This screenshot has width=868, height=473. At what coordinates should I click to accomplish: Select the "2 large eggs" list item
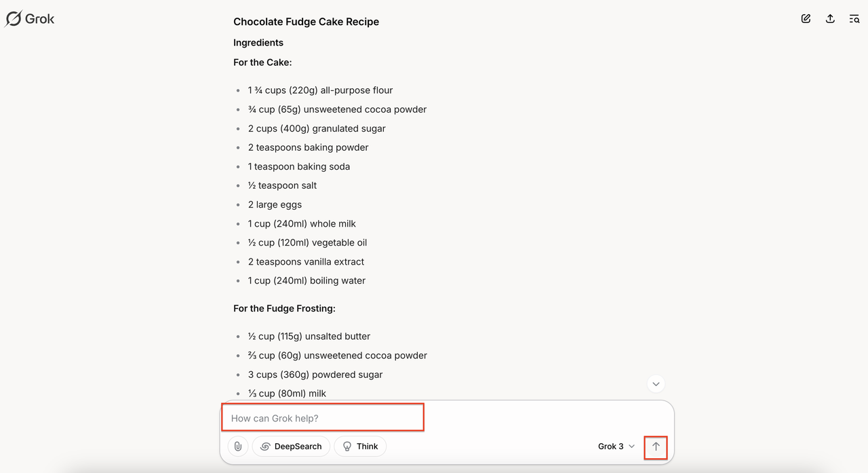[x=275, y=204]
